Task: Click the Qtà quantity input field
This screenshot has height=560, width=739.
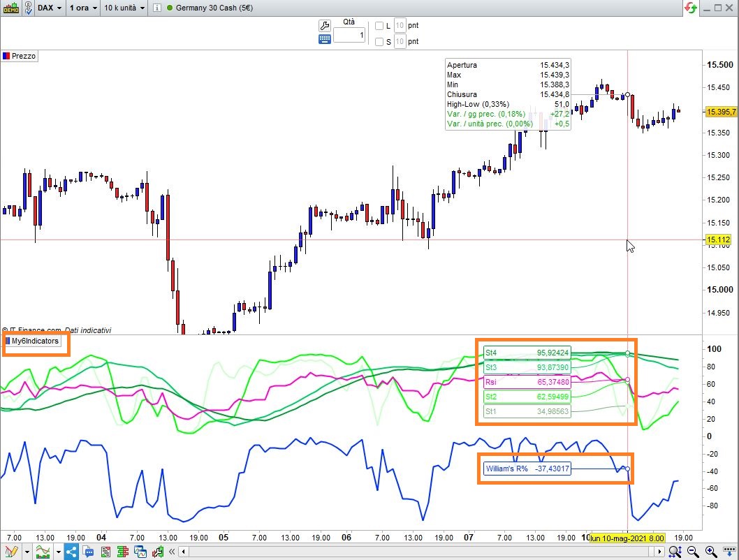Action: (x=349, y=36)
